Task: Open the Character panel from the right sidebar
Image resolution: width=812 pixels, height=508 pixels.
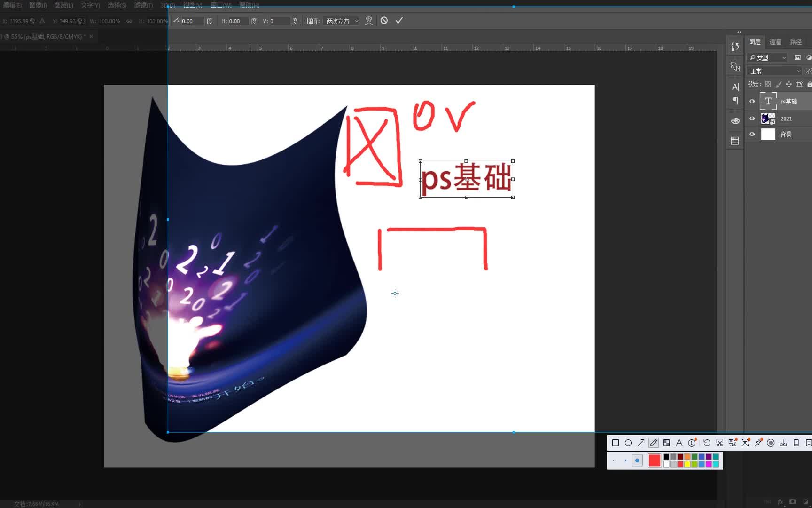Action: click(734, 87)
